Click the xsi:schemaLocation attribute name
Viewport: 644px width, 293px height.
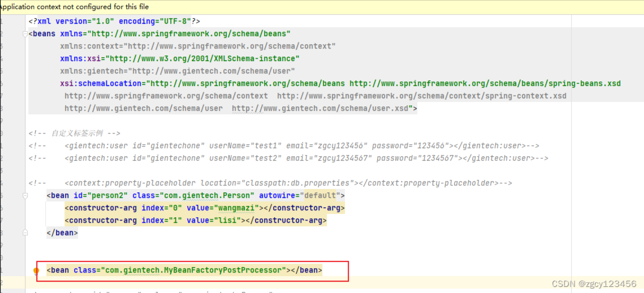pos(101,83)
